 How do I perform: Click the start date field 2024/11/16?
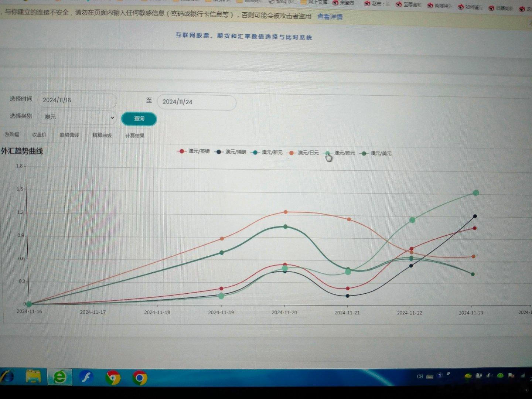(77, 100)
